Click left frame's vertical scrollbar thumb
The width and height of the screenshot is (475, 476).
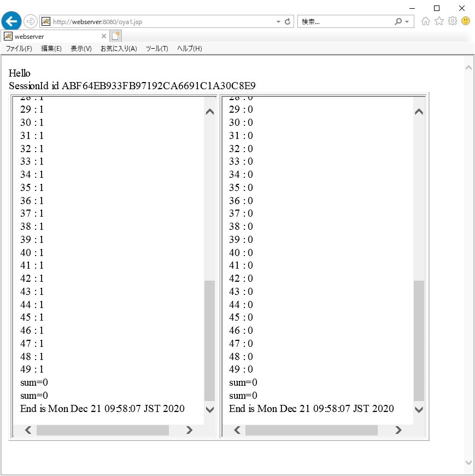(x=209, y=341)
